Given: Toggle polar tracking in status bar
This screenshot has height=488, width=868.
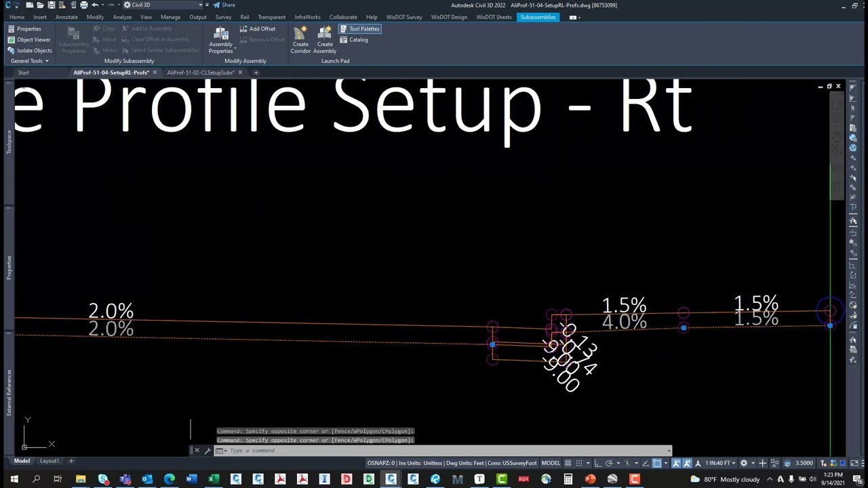Looking at the screenshot, I should [609, 463].
